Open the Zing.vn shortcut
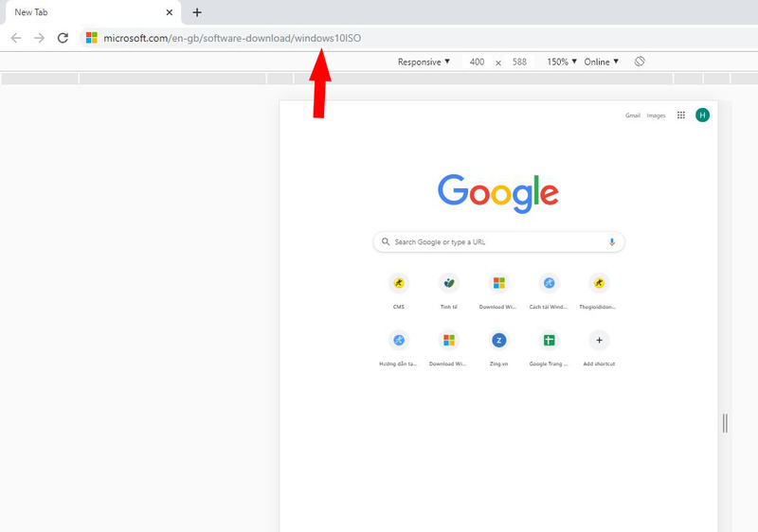This screenshot has width=758, height=532. (x=498, y=347)
